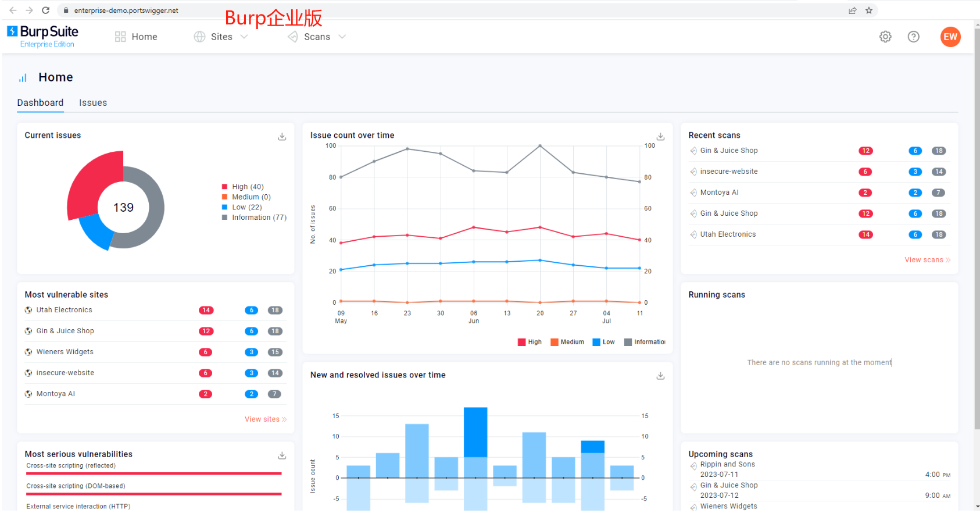Screen dimensions: 980x524
Task: Switch to the Issues tab
Action: (93, 103)
